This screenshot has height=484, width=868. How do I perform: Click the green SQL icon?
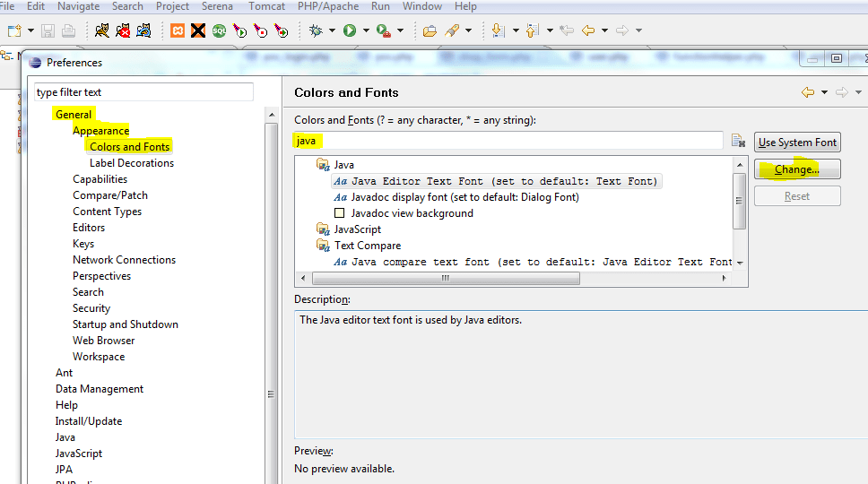point(219,30)
